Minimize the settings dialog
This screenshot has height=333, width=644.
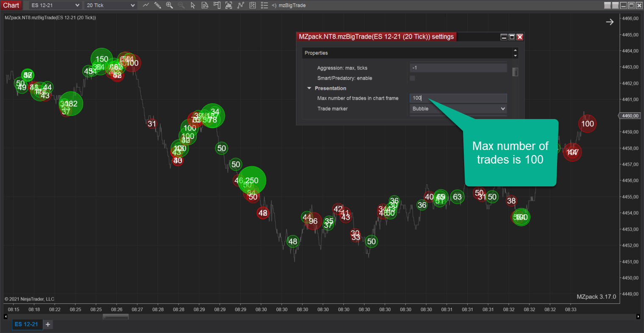point(504,37)
